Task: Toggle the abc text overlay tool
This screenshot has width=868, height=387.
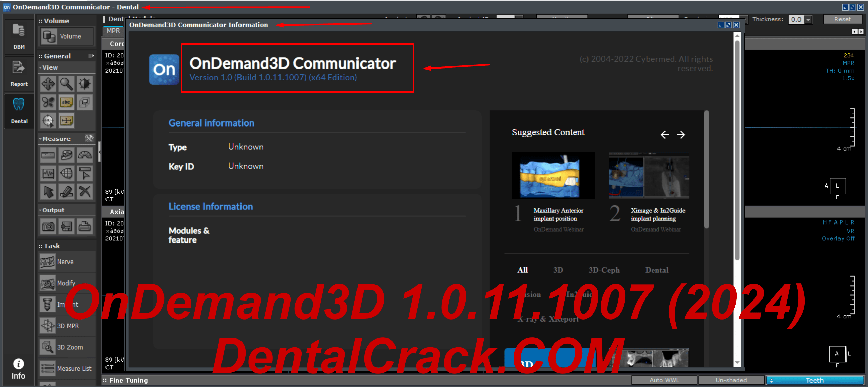Action: [x=66, y=102]
